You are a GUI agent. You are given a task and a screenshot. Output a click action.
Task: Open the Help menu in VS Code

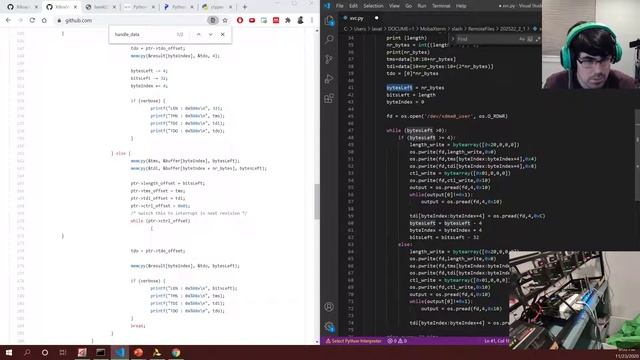point(461,6)
